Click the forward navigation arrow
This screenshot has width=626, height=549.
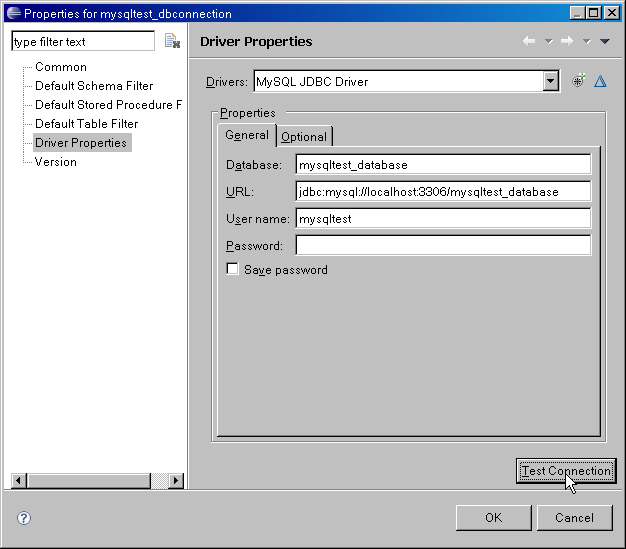tap(567, 41)
